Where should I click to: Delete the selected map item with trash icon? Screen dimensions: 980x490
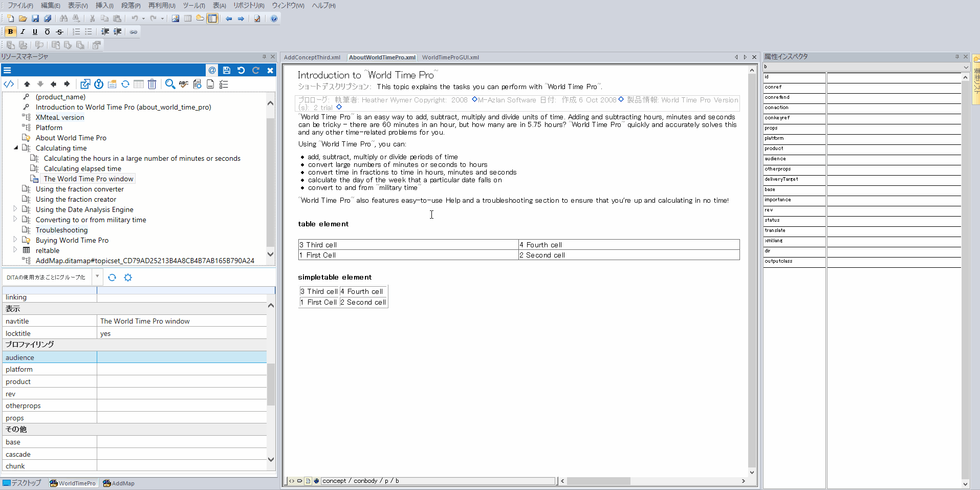pyautogui.click(x=152, y=84)
